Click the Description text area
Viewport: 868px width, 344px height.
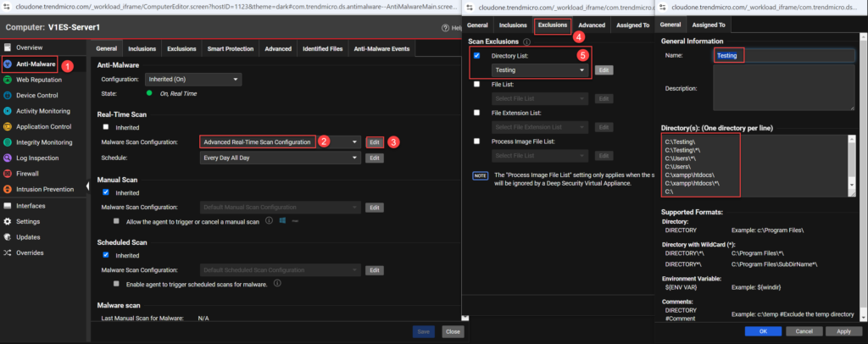(784, 88)
